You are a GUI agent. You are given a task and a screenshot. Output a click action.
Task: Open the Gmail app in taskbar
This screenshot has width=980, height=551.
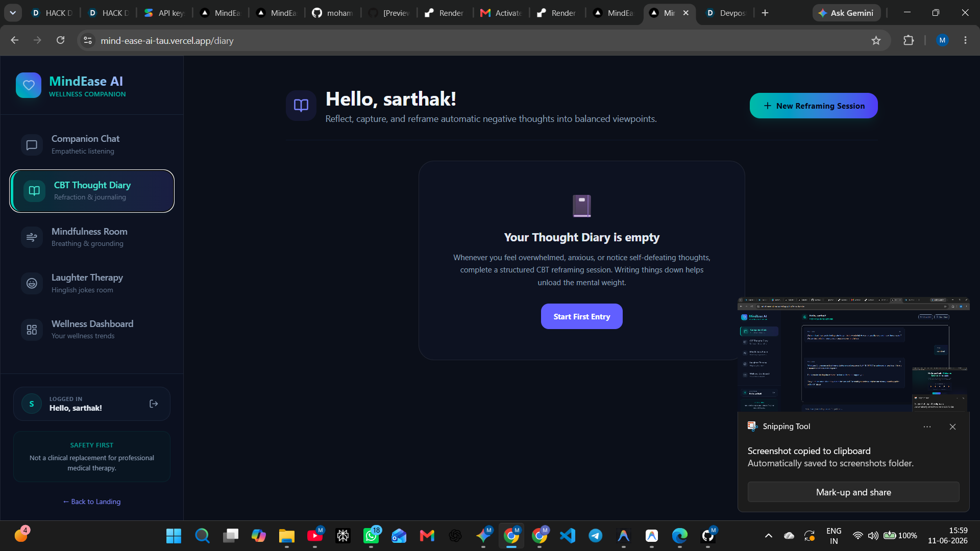tap(427, 536)
